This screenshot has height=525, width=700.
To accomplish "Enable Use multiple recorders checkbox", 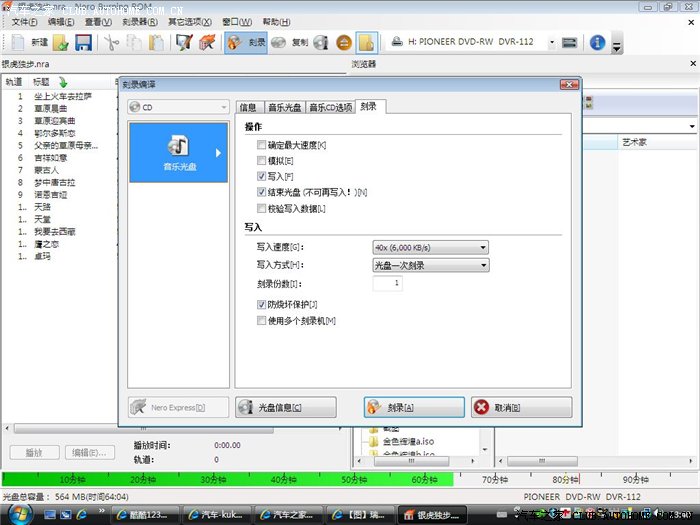I will (262, 321).
